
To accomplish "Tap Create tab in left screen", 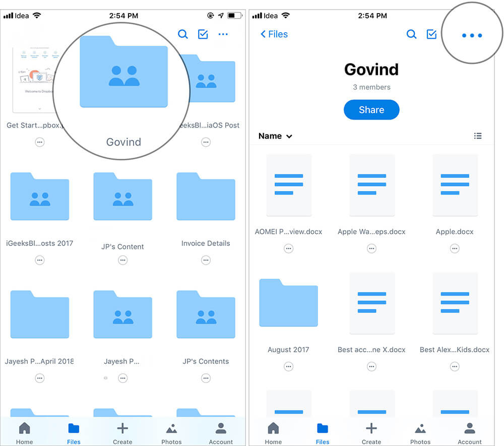I will coord(122,433).
